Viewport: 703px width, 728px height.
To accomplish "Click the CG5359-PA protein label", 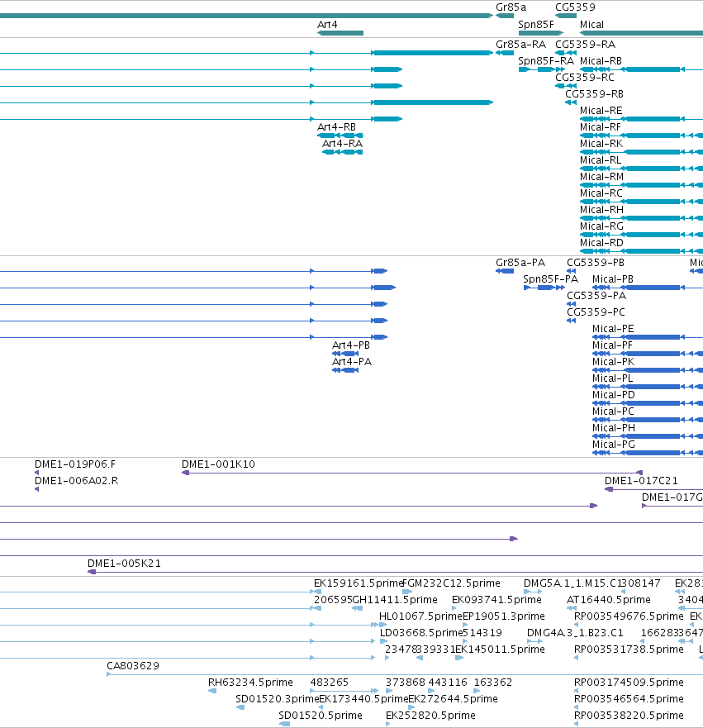I will coord(596,296).
